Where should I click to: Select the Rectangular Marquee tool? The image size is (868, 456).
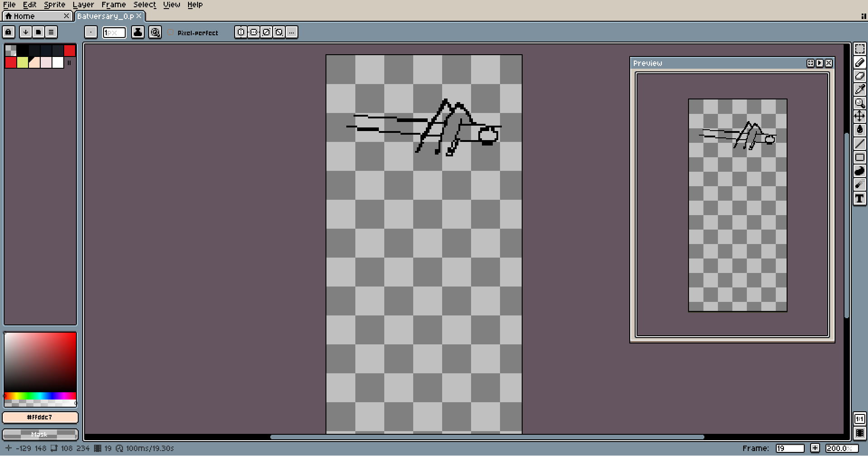coord(859,49)
